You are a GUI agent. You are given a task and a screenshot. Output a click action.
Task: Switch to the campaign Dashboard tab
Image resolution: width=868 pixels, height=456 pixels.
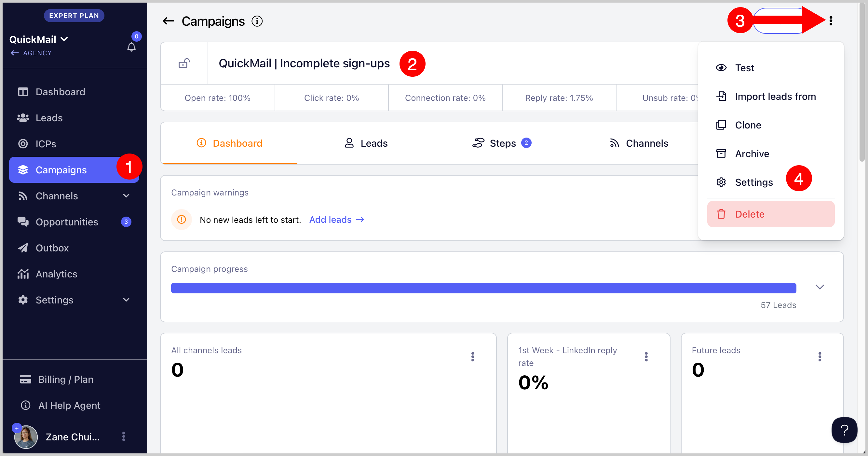click(229, 143)
